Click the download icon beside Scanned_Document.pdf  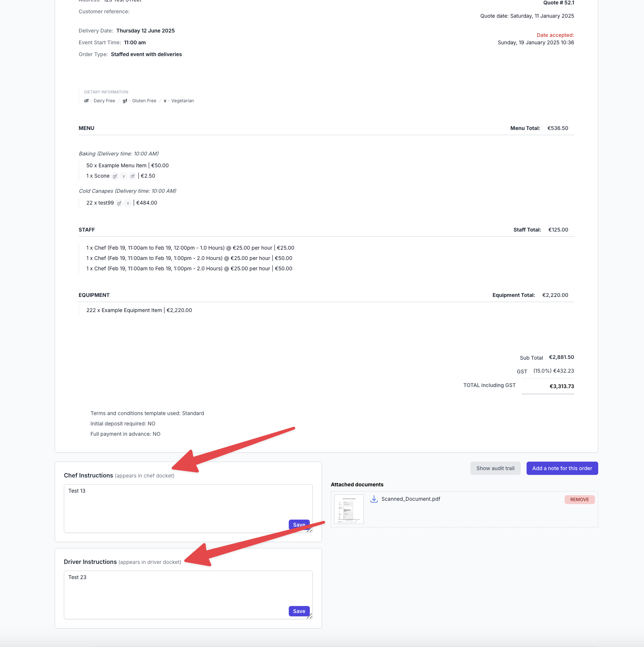coord(374,499)
